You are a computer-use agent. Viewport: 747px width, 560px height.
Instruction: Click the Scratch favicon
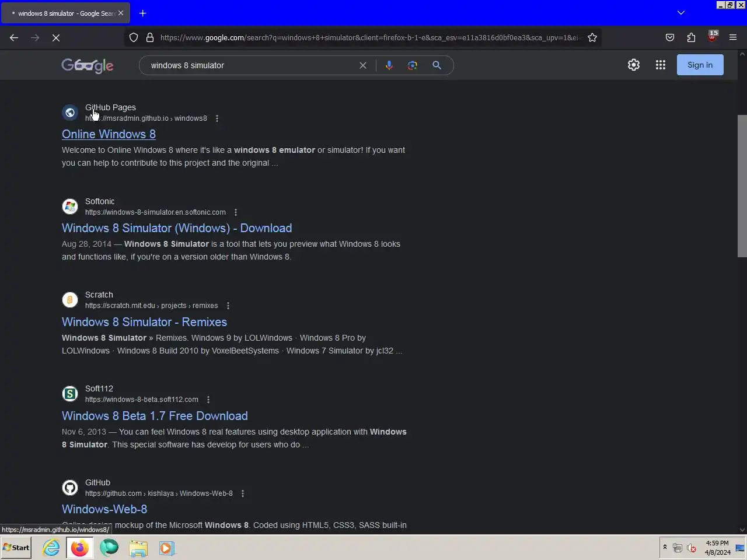(x=70, y=300)
